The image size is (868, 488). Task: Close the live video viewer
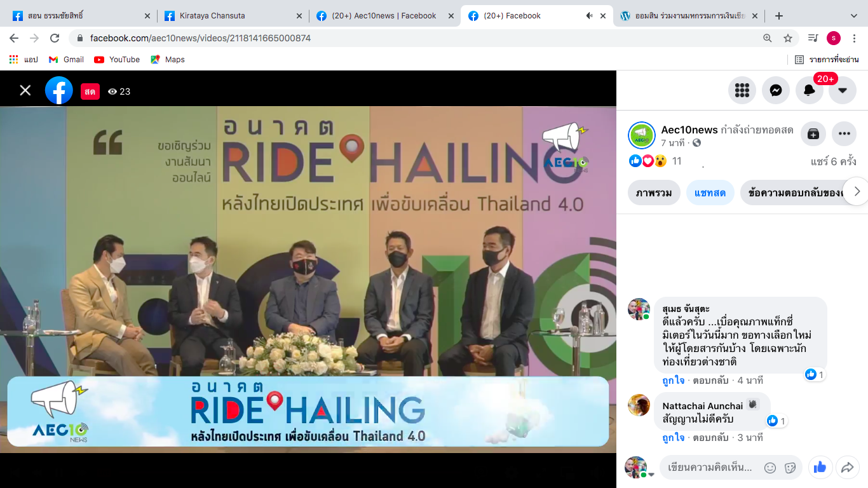[25, 91]
